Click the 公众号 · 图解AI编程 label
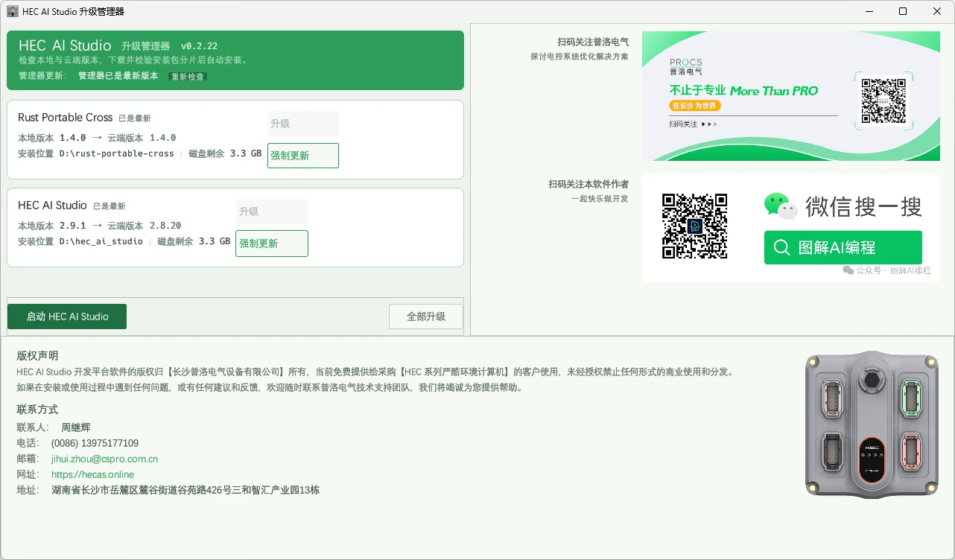 pos(887,270)
